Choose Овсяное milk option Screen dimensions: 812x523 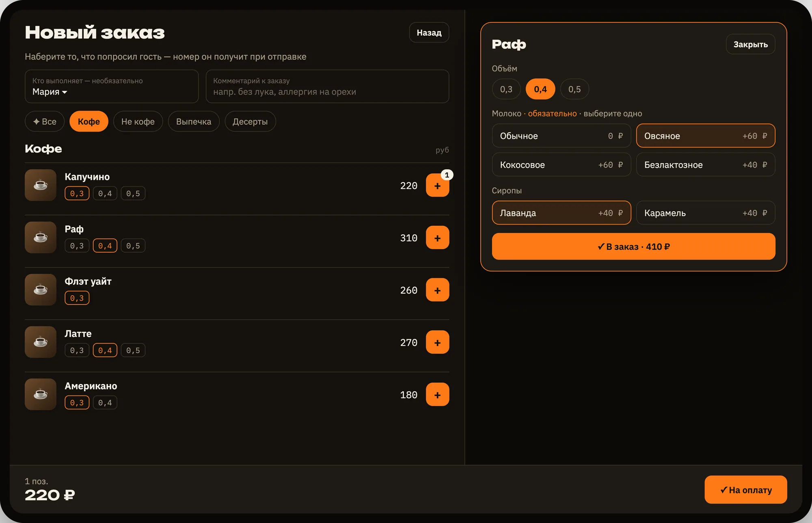706,136
